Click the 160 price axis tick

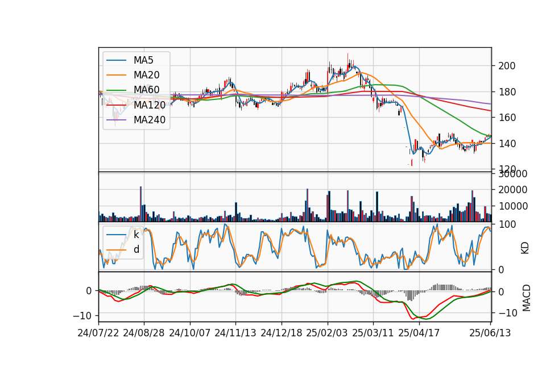(507, 118)
